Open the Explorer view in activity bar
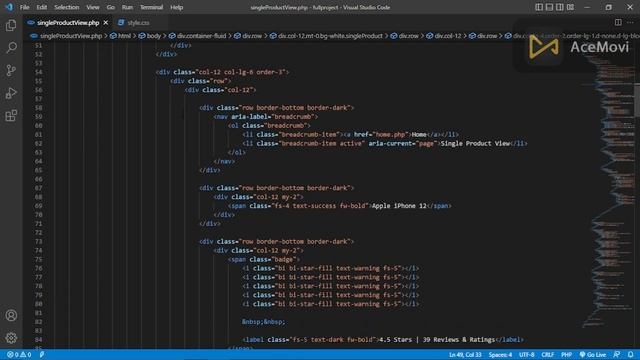Viewport: 640px width, 360px height. [x=11, y=25]
